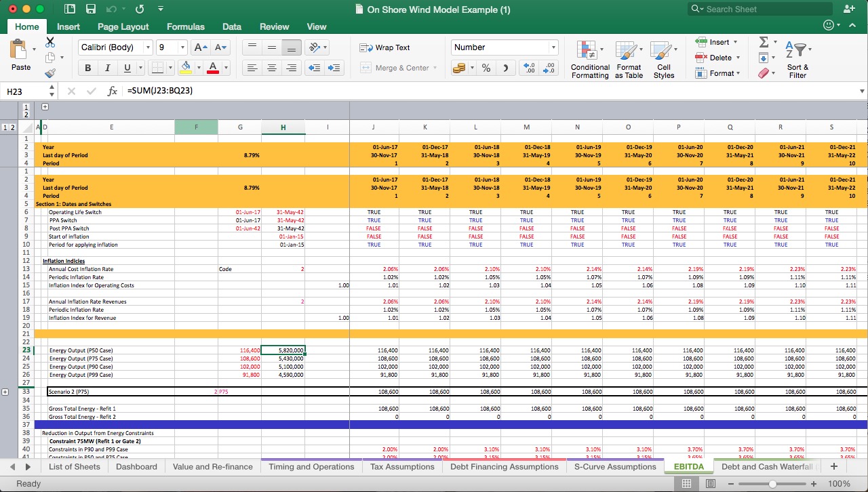The height and width of the screenshot is (492, 868).
Task: Toggle italic formatting
Action: [x=106, y=68]
